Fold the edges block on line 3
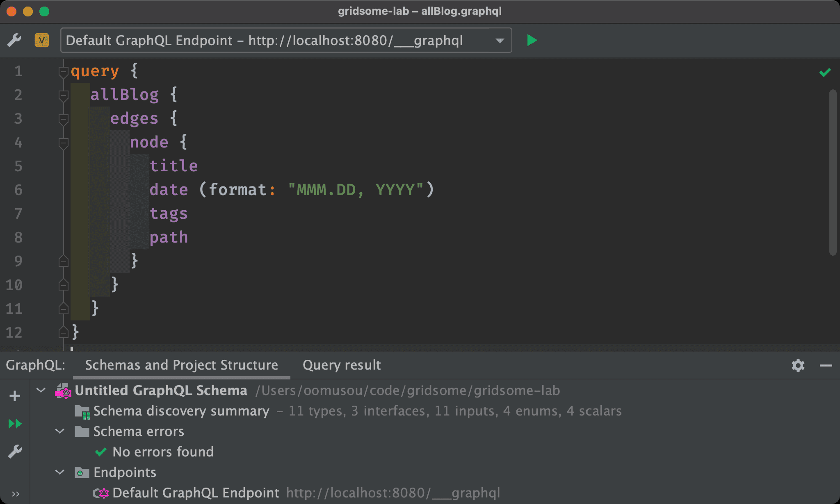The image size is (840, 504). click(x=63, y=120)
